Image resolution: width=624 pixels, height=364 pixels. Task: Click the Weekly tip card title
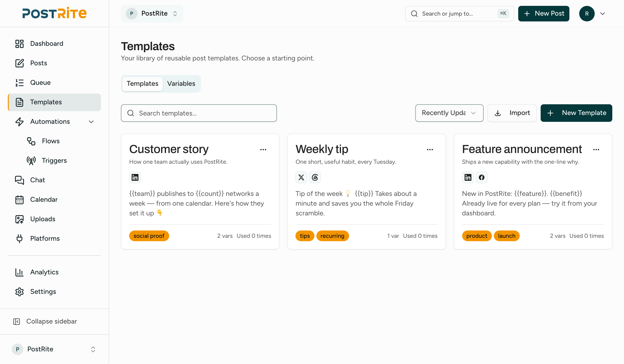(322, 149)
